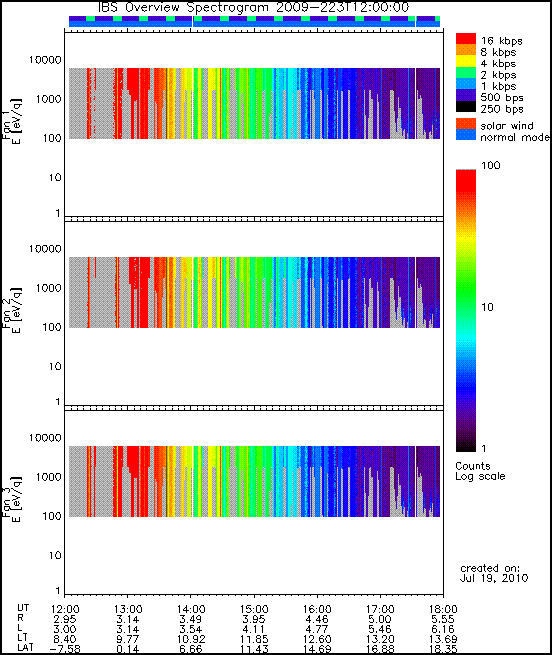552x655 pixels.
Task: Click the L value 4.11
Action: pyautogui.click(x=254, y=629)
